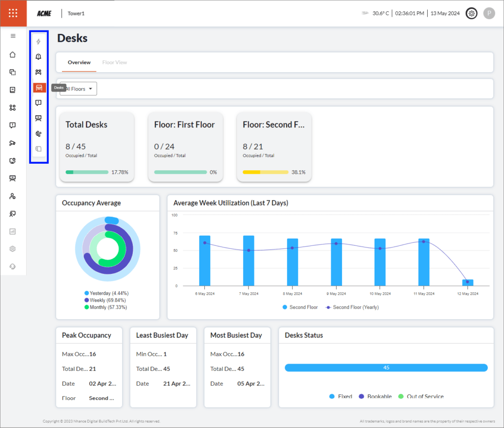Click the hamburger menu icon
Screen dimensions: 504x428
point(13,36)
